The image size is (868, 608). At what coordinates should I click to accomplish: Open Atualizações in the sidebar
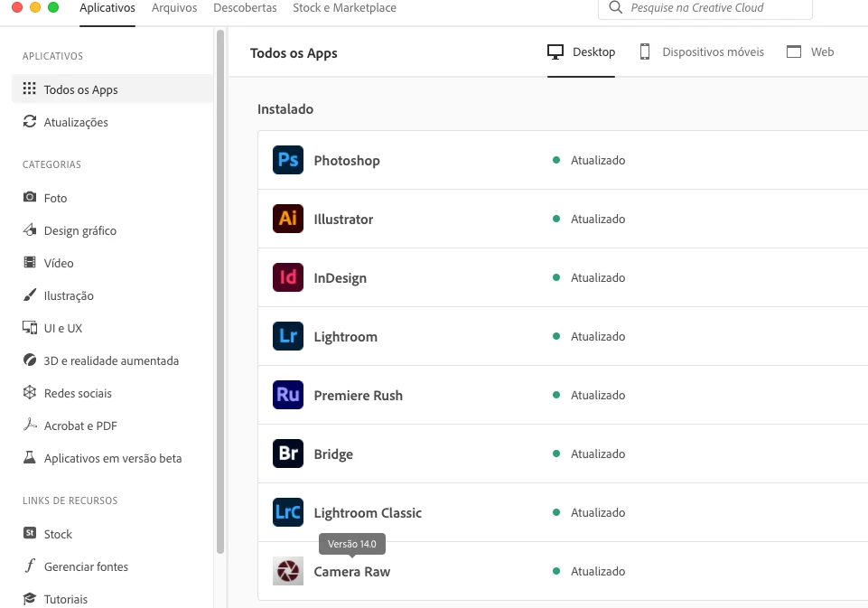coord(76,122)
